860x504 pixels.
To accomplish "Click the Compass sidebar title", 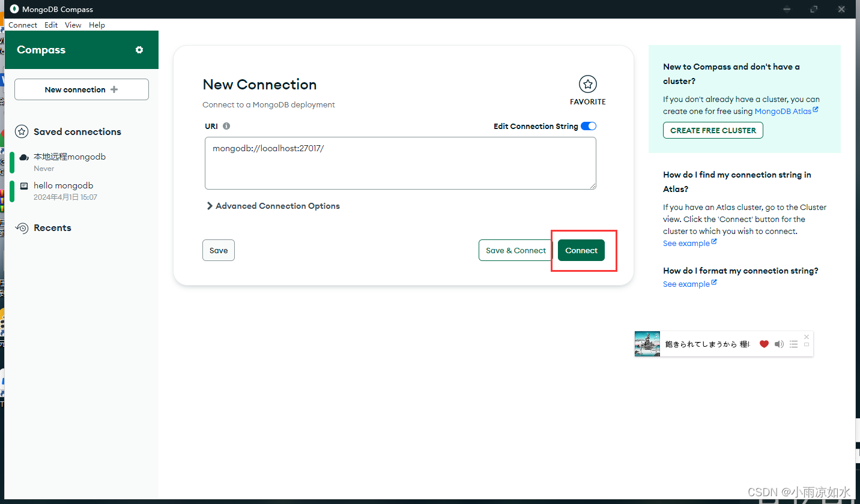I will [x=41, y=50].
